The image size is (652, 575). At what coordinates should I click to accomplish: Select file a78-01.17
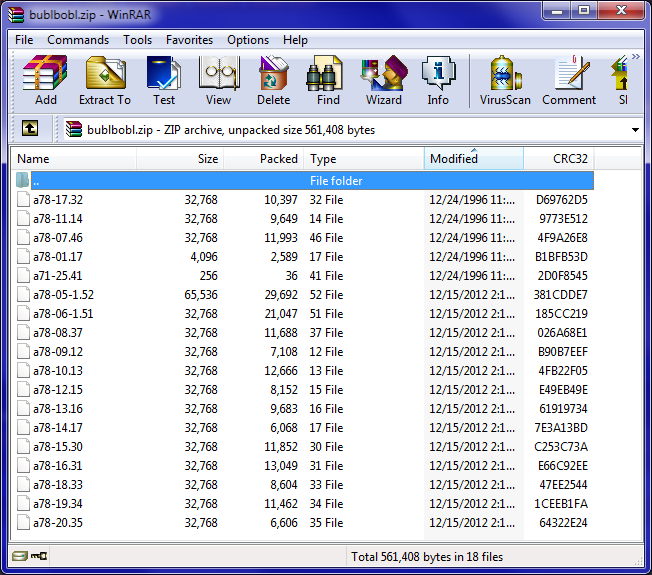tap(58, 257)
